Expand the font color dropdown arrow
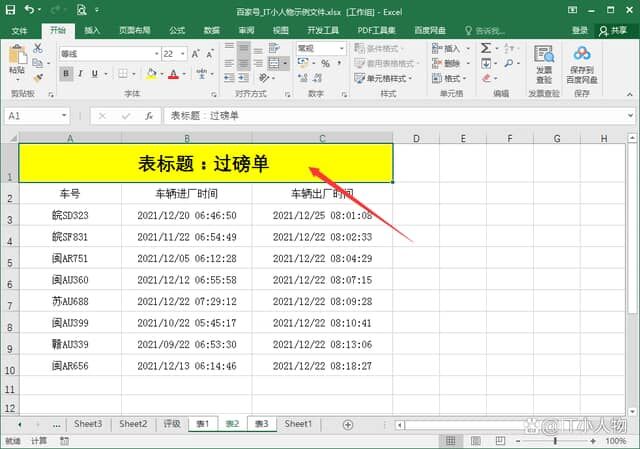640x449 pixels. 184,74
